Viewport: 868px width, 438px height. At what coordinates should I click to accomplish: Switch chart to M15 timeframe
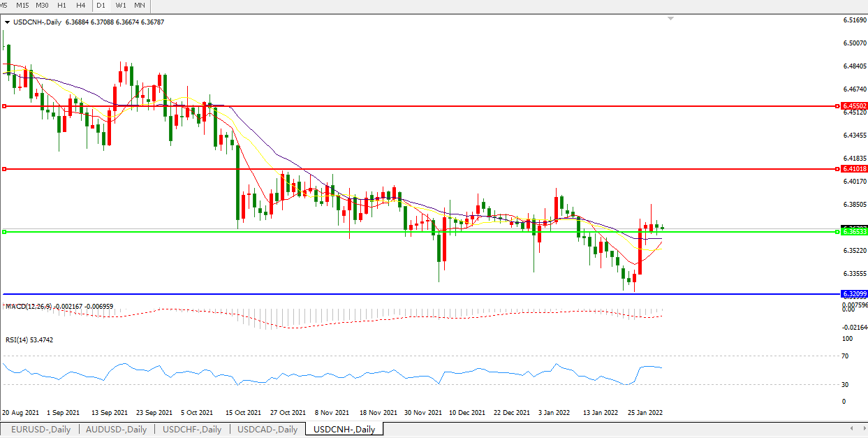[x=22, y=5]
